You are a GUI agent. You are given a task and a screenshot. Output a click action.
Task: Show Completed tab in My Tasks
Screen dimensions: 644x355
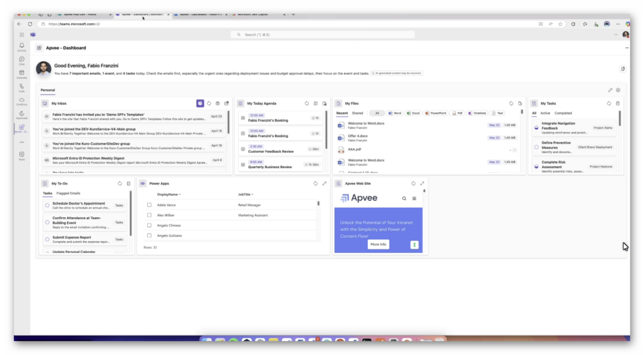[x=563, y=113]
